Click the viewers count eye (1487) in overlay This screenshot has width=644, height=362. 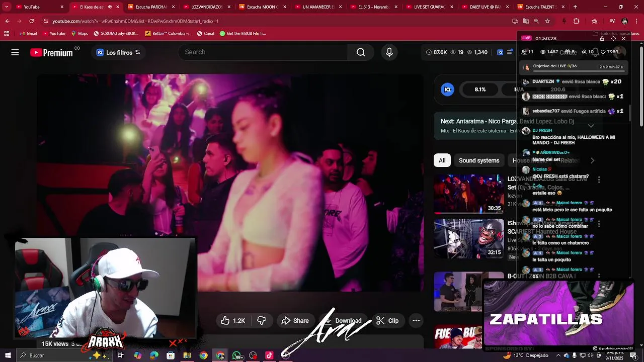(x=549, y=52)
